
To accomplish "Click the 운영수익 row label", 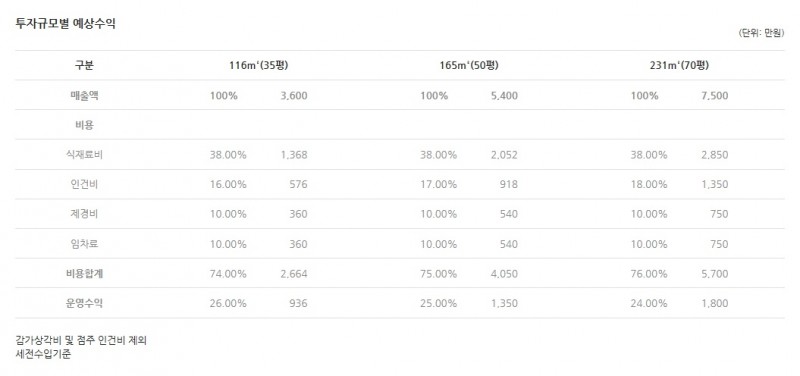I will tap(84, 303).
